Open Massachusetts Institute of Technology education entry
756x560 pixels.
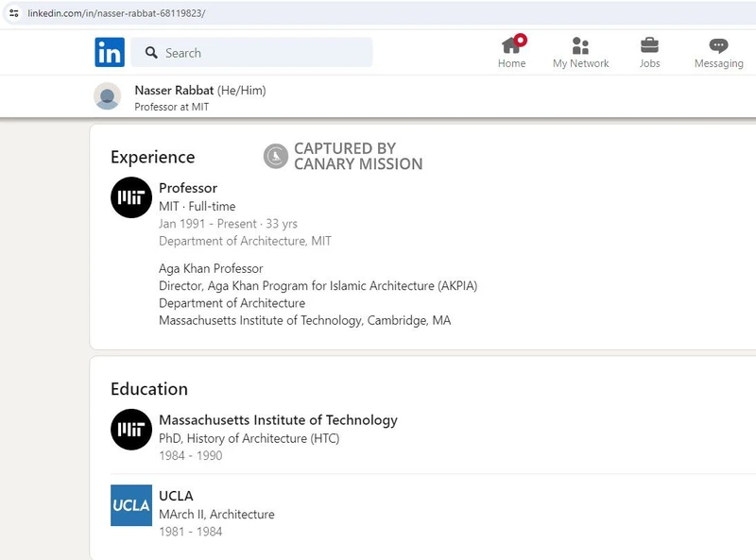(x=278, y=420)
